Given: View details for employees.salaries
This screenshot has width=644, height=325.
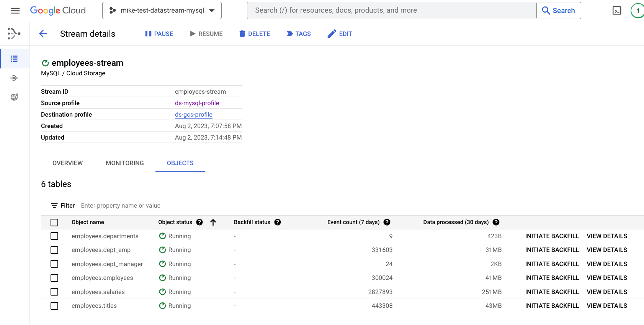Looking at the screenshot, I should point(607,292).
